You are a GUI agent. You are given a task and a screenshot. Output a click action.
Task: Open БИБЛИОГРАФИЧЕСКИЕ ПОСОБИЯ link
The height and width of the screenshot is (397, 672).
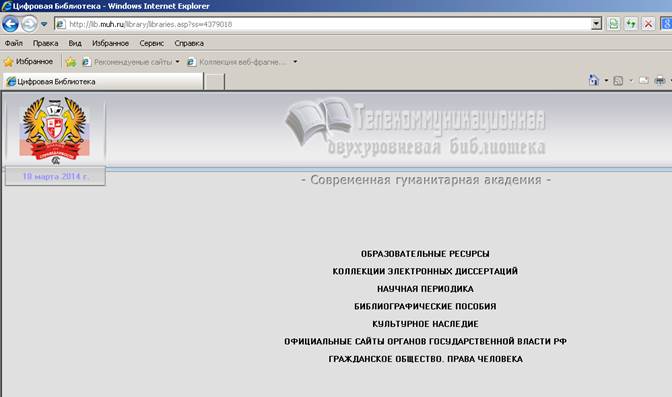tap(425, 307)
